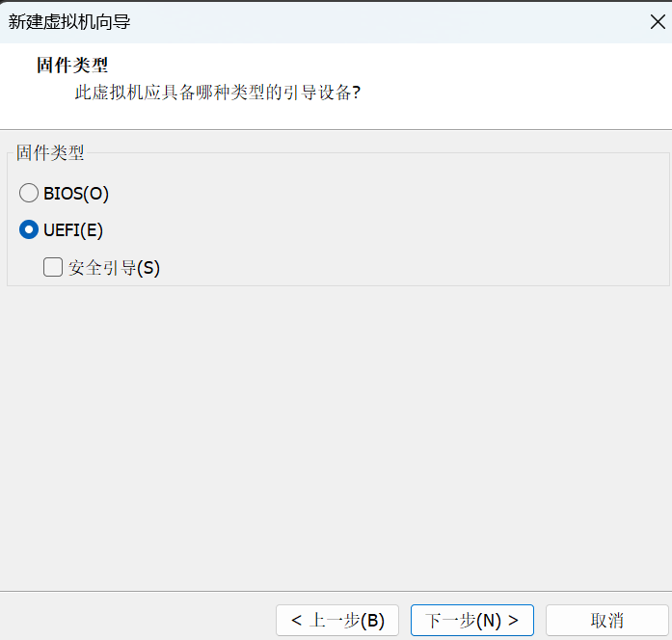This screenshot has height=640, width=672.
Task: Select the UEFI(E) radio button
Action: click(29, 230)
